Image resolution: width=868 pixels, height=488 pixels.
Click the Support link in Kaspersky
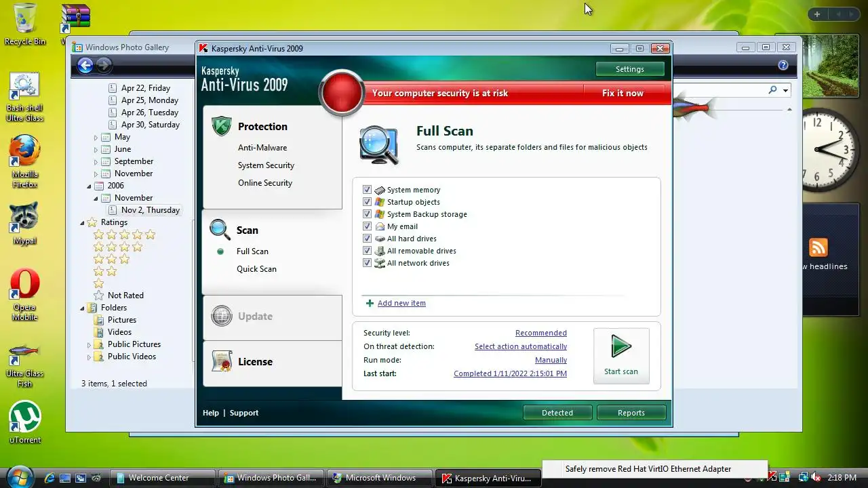(x=244, y=413)
